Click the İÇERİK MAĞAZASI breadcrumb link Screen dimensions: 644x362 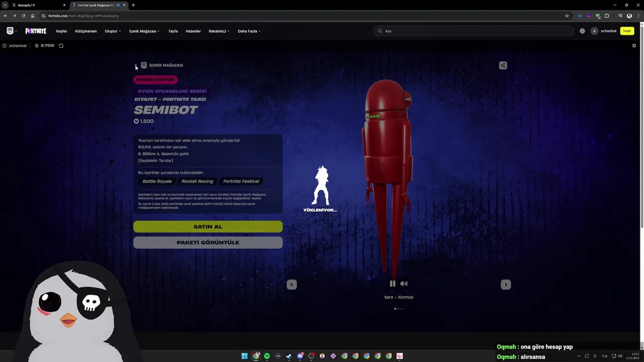pyautogui.click(x=166, y=65)
